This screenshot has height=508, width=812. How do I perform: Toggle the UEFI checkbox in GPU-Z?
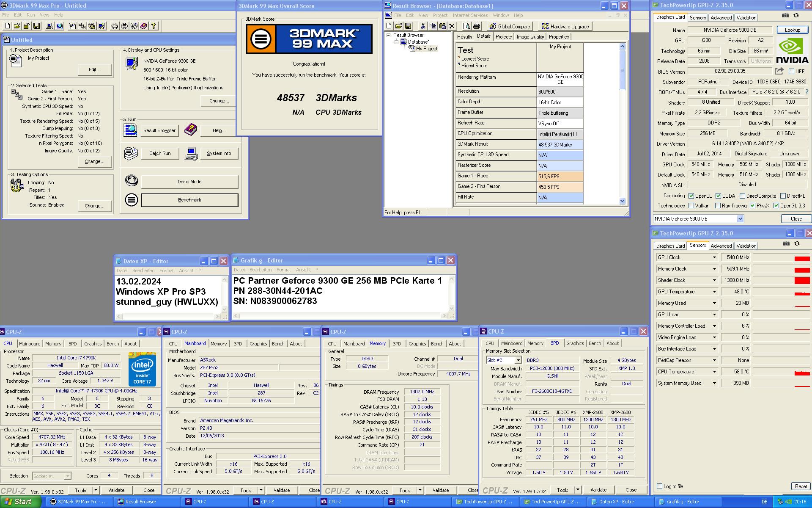[x=791, y=72]
